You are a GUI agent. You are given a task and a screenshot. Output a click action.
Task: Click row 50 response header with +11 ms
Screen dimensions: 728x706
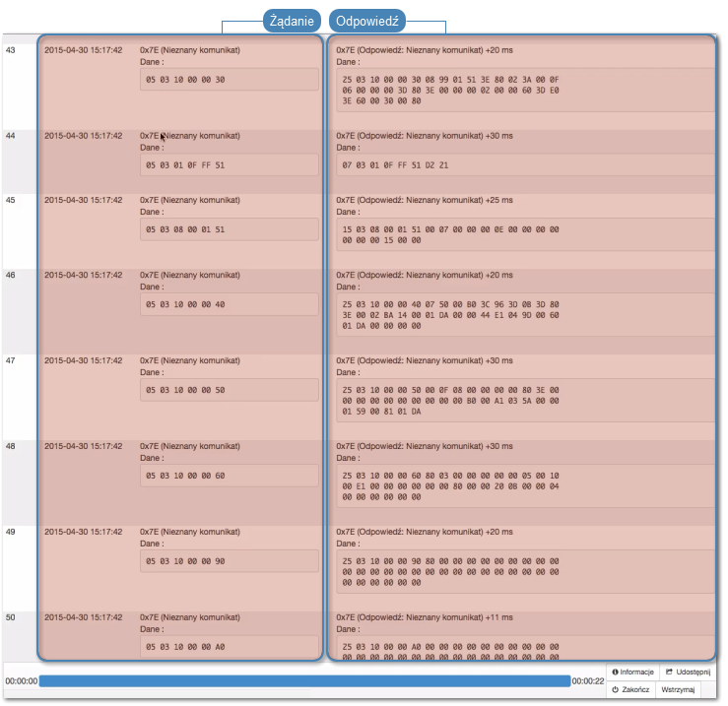[425, 617]
